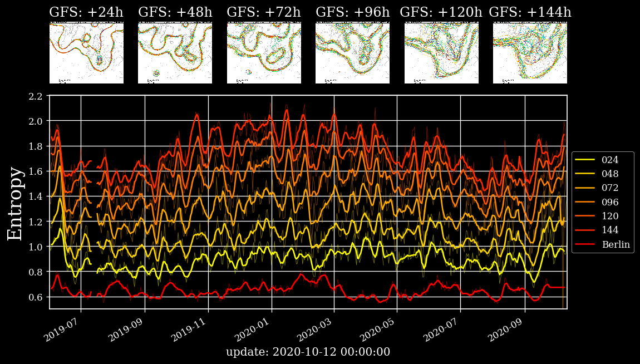This screenshot has width=640, height=364.
Task: Click the 'GFS: +144h' title text
Action: tap(530, 12)
